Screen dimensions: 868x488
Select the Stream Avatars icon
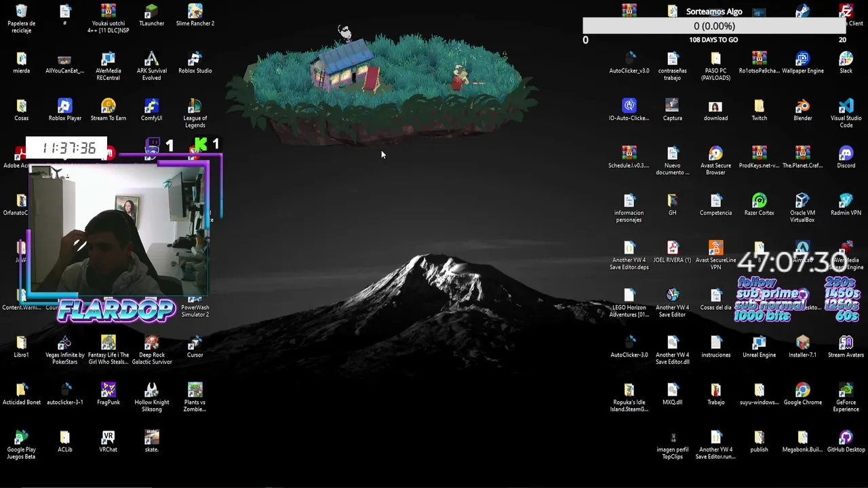pos(846,344)
